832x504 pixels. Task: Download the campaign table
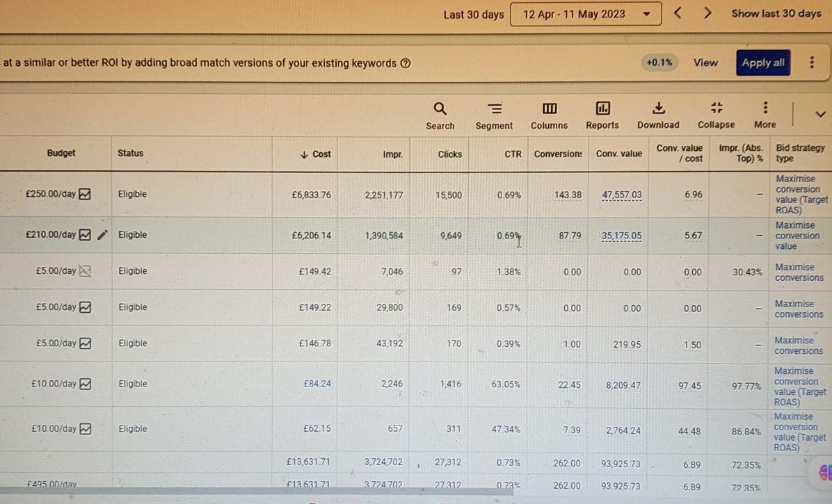pyautogui.click(x=658, y=115)
